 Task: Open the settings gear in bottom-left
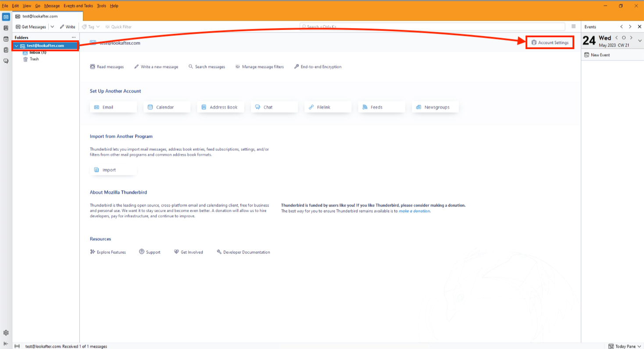(x=6, y=333)
